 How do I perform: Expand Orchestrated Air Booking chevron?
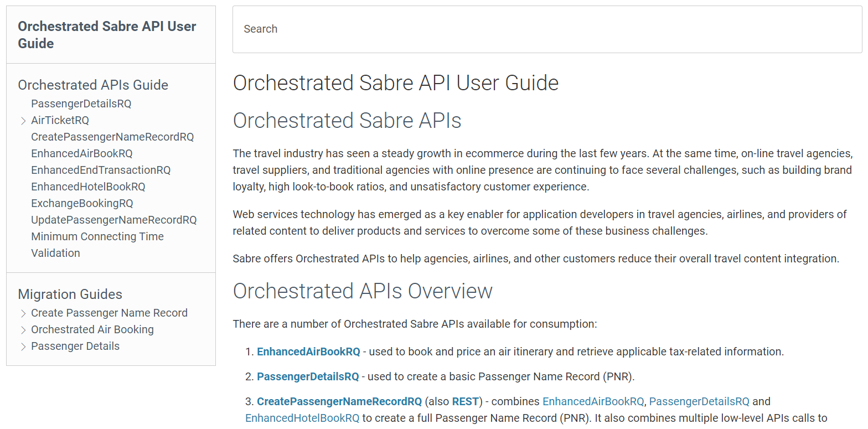pyautogui.click(x=23, y=330)
